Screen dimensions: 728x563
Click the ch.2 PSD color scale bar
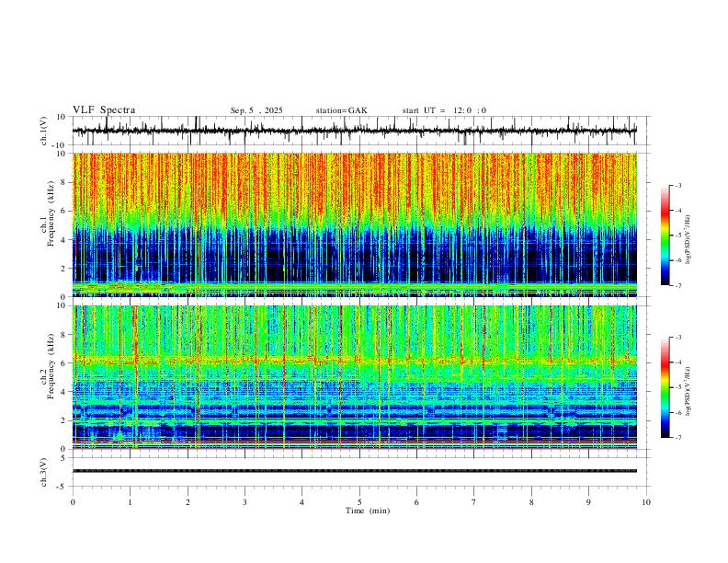click(665, 387)
